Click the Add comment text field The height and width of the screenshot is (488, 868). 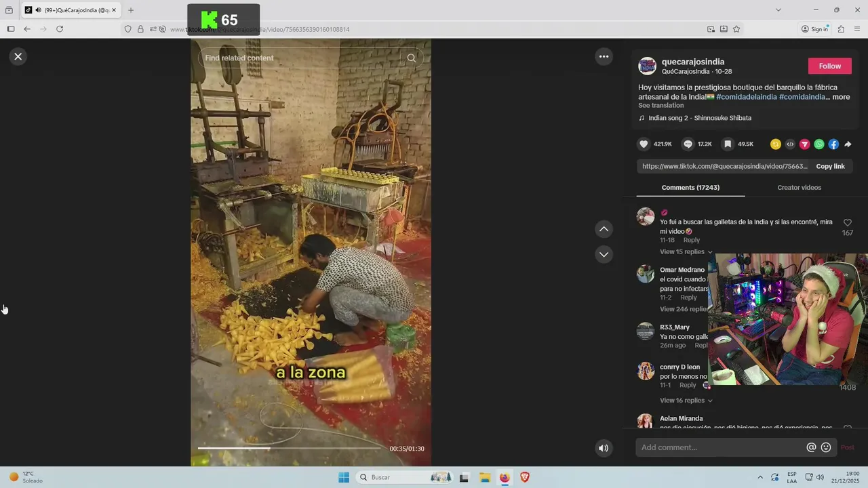click(720, 447)
